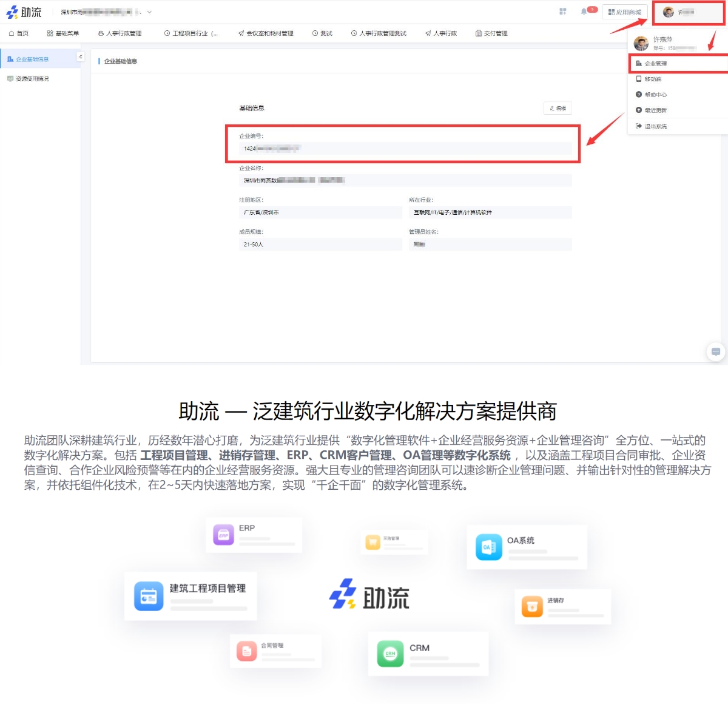This screenshot has height=704, width=728.
Task: Click the 企业编号 field
Action: pyautogui.click(x=405, y=149)
